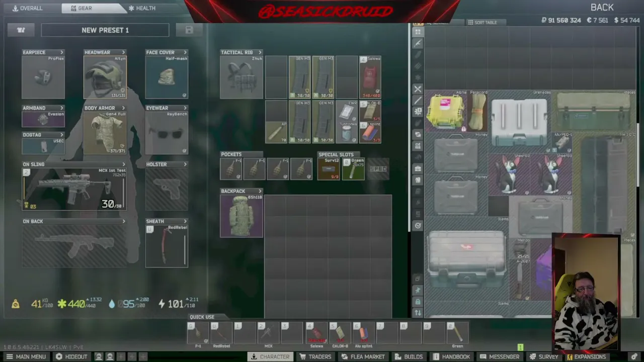Open the Flea Market tab
This screenshot has height=362, width=644.
coord(363,356)
